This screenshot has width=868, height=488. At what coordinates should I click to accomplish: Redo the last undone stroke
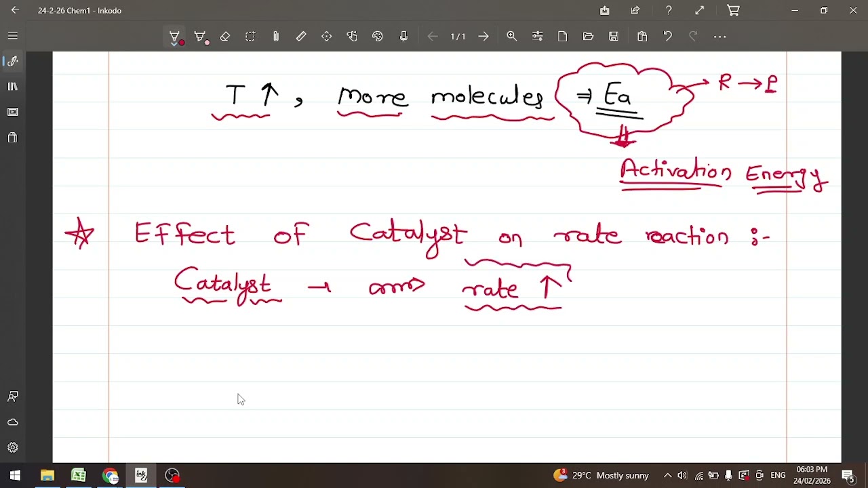coord(693,37)
